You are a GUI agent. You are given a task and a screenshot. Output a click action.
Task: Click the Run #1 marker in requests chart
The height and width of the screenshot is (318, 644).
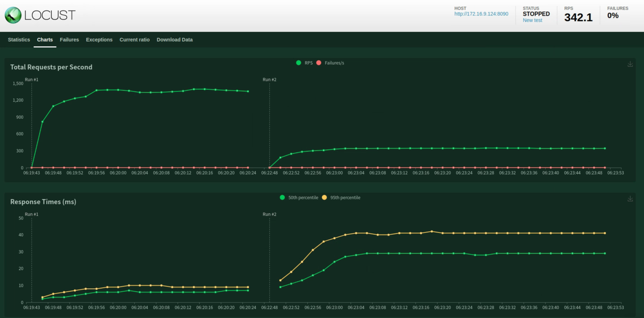click(x=32, y=80)
